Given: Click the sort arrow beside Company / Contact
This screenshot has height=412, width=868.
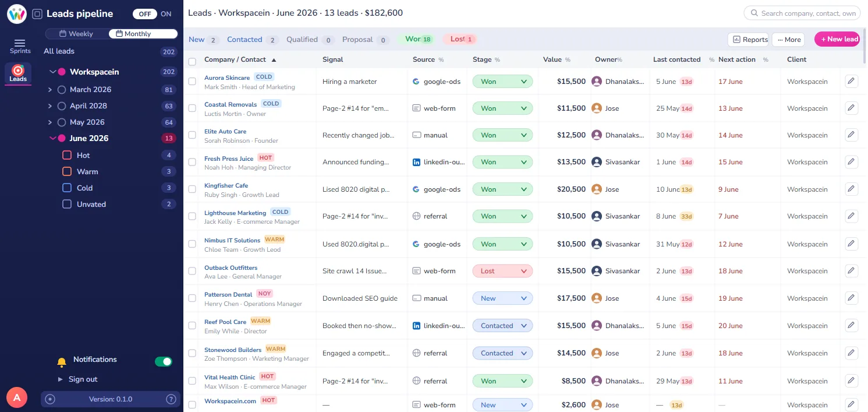Looking at the screenshot, I should coord(274,59).
